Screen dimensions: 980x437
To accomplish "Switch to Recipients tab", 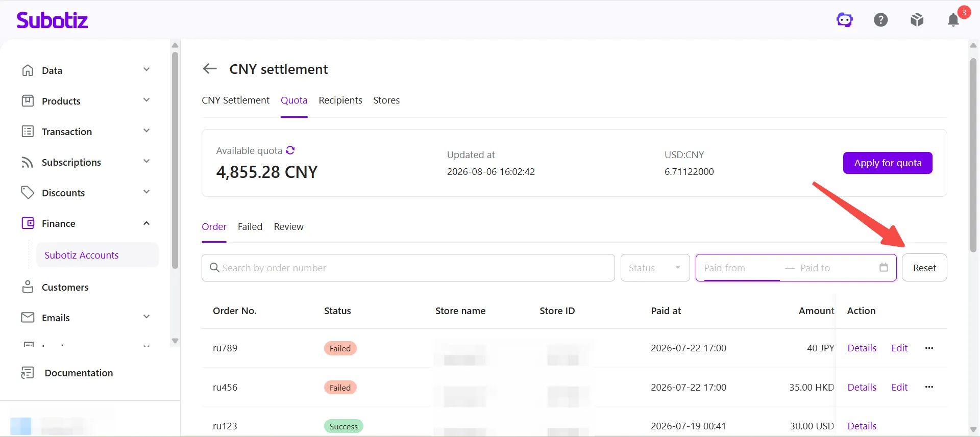I will [x=340, y=100].
